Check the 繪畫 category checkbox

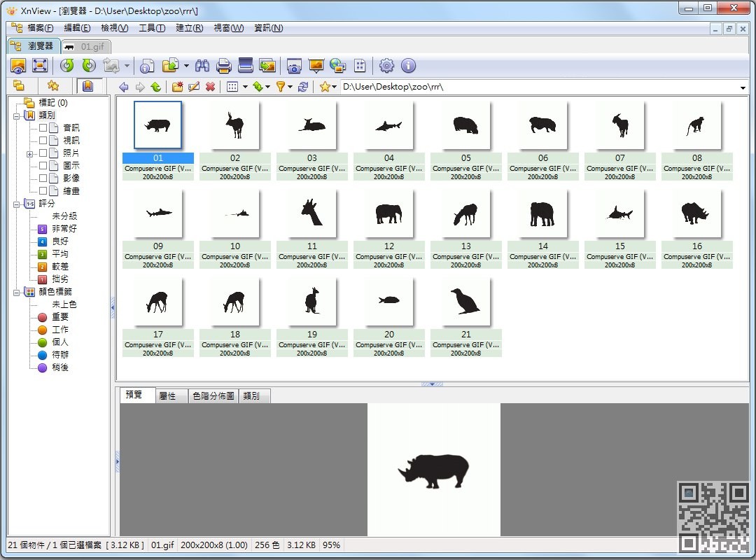pyautogui.click(x=43, y=190)
